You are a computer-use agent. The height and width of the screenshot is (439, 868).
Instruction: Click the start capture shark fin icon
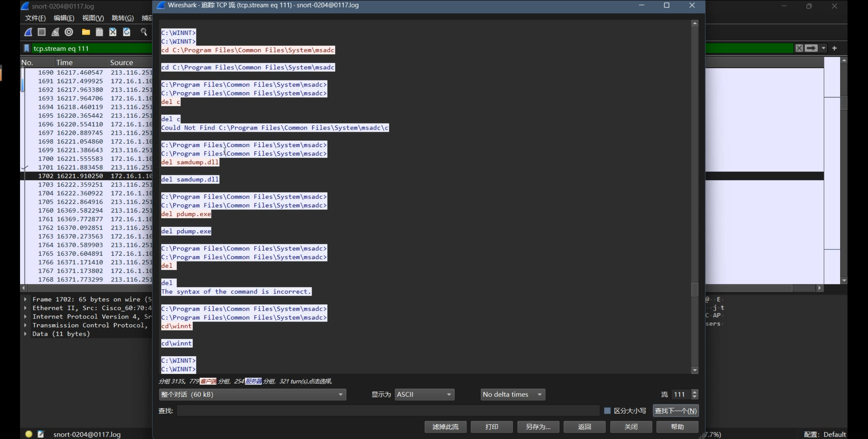(x=29, y=32)
